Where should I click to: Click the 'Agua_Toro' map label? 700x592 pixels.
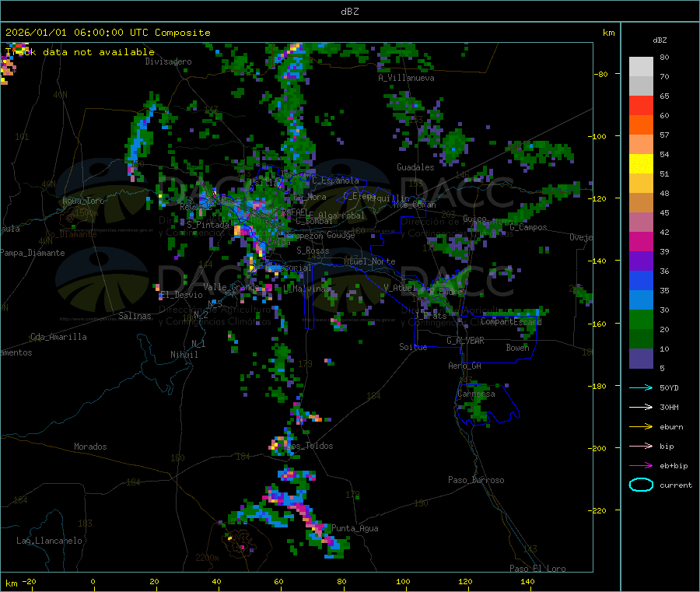pos(83,201)
